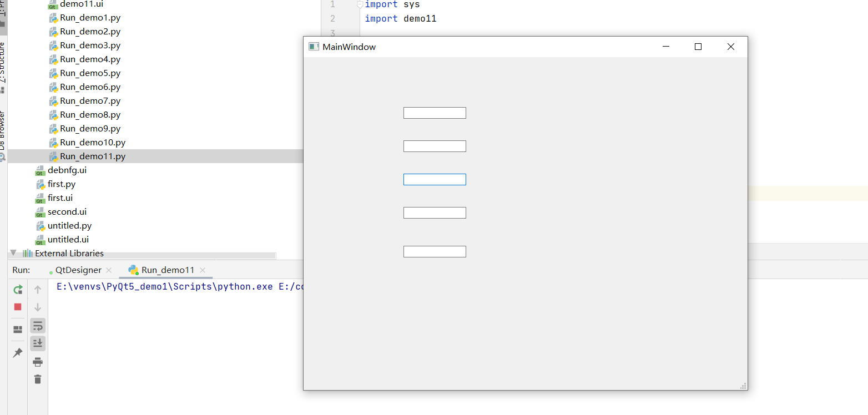Screen dimensions: 868x415
Task: Switch to the QtDesigner run tab
Action: point(78,270)
